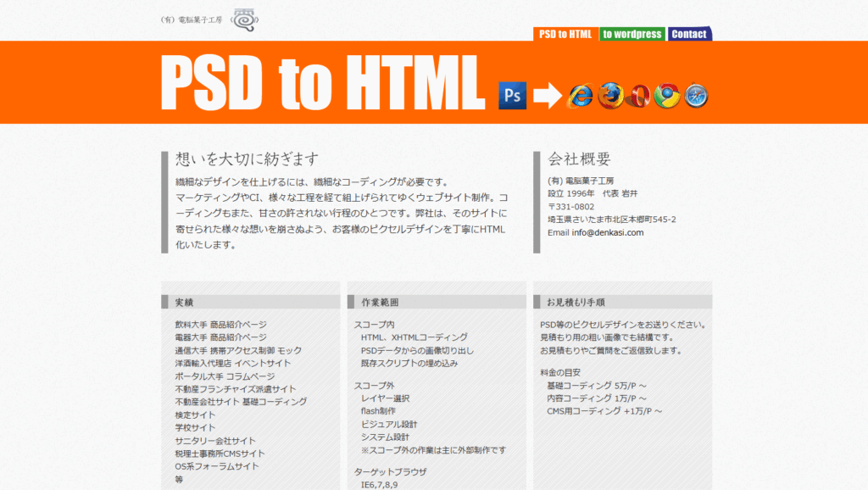Click PSDデータからの画像切り出し line
The width and height of the screenshot is (868, 490).
[417, 350]
